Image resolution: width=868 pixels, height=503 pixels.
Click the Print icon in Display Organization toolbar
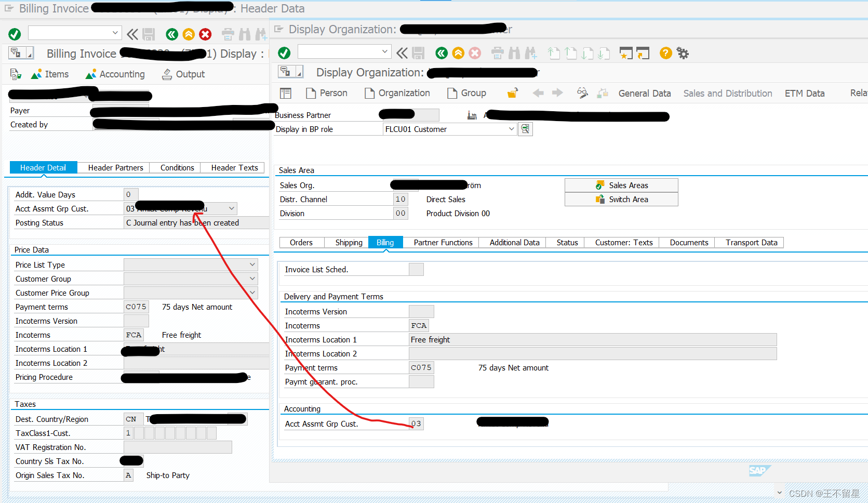(498, 53)
